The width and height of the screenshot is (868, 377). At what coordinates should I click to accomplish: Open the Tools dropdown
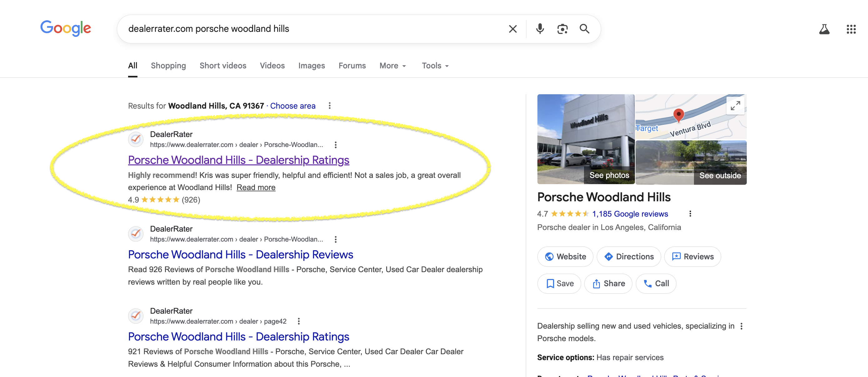435,66
